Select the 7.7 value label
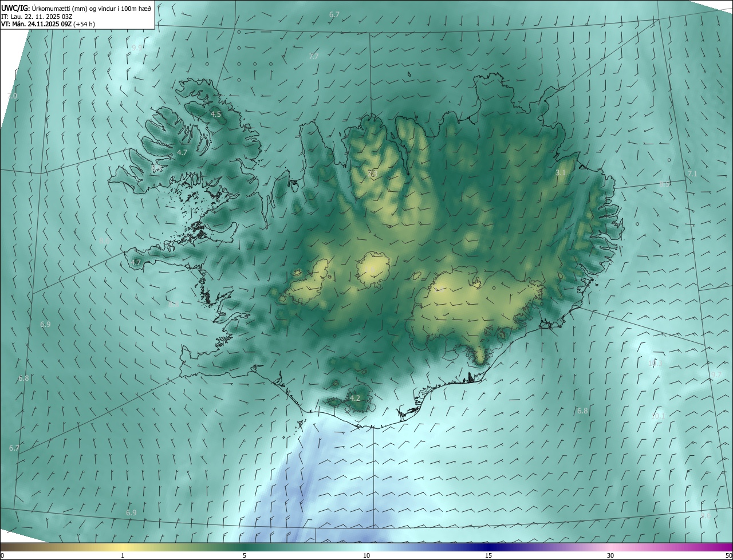This screenshot has height=560, width=733. coord(313,56)
